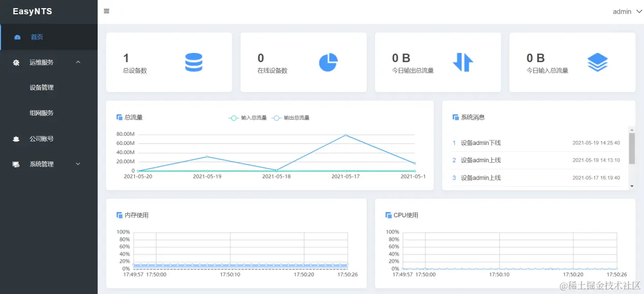This screenshot has height=294, width=644.
Task: Toggle the 输出总流量 legend series
Action: (290, 117)
